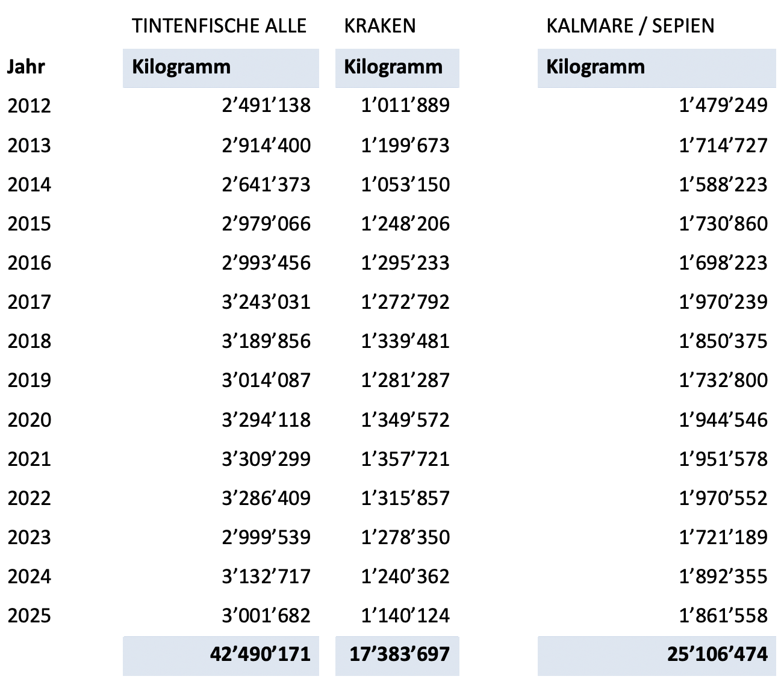The image size is (784, 685).
Task: Click Kilogramm header under KALMARE / SEPIEN
Action: click(x=596, y=67)
